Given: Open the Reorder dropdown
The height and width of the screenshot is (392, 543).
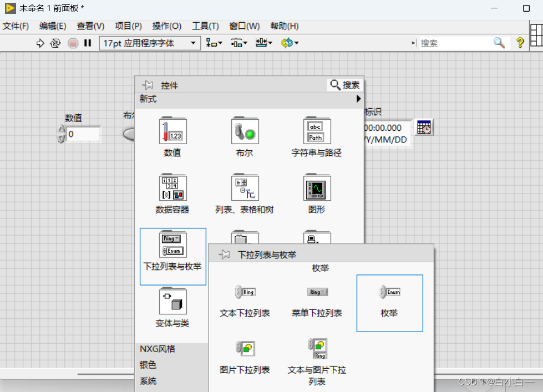Looking at the screenshot, I should 290,43.
